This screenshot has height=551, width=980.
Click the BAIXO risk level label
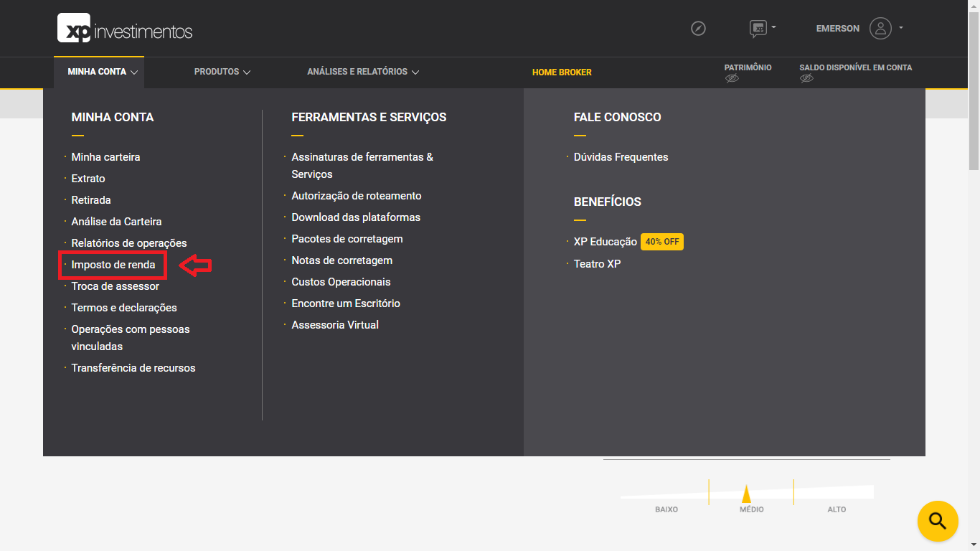coord(666,509)
